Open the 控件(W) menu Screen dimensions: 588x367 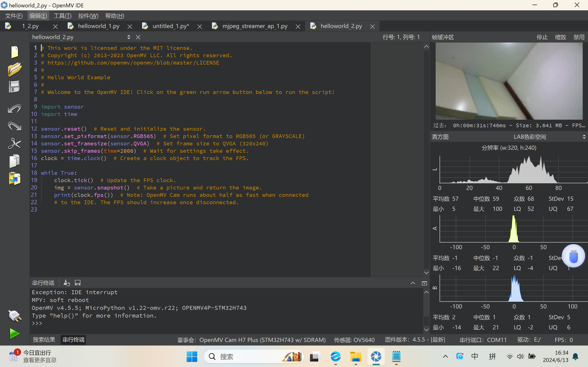click(88, 16)
